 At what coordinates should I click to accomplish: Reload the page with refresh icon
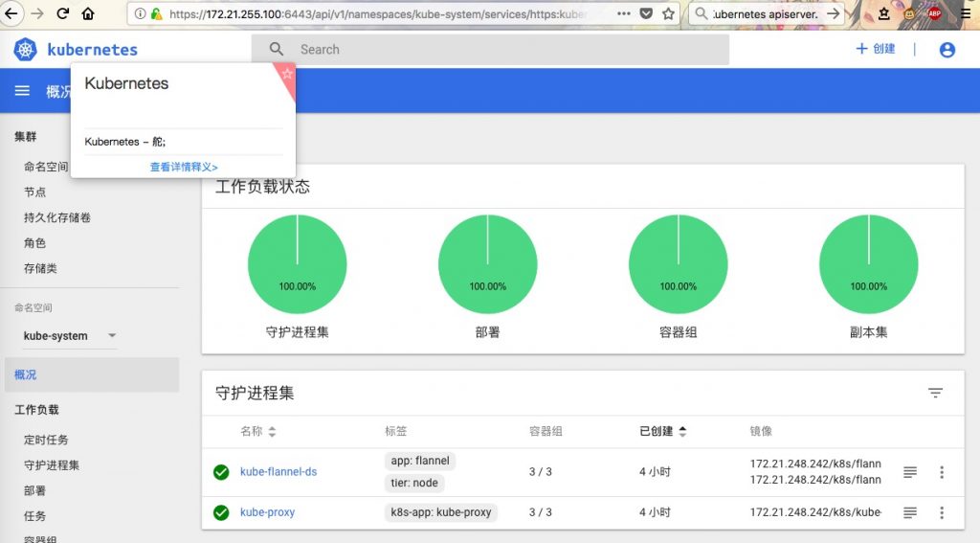pos(62,13)
